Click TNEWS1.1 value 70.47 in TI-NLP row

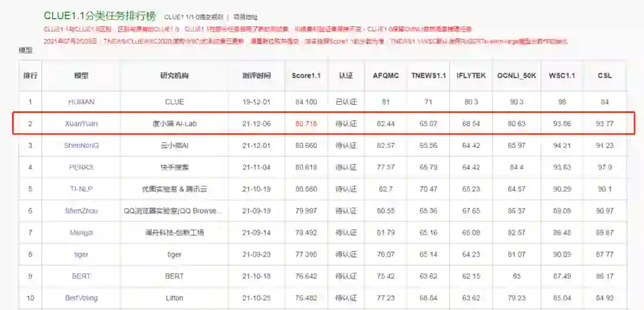(428, 189)
